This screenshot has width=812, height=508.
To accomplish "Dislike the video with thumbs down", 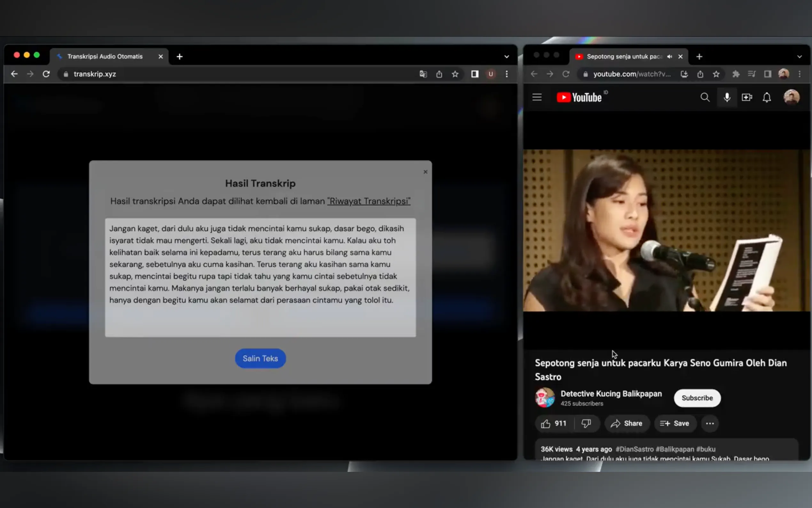I will coord(586,423).
